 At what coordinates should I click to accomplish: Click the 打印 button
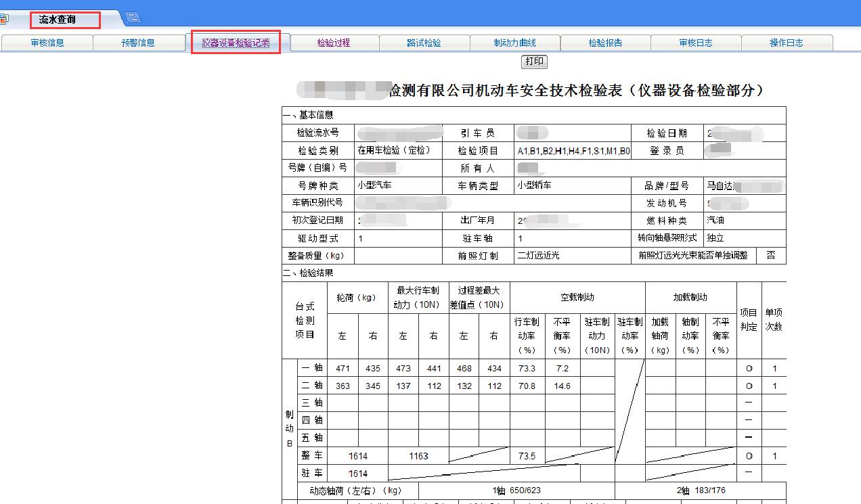click(x=534, y=62)
